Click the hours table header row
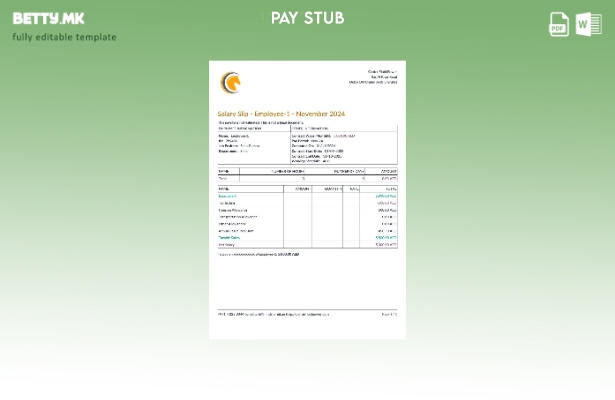This screenshot has height=400, width=615. (307, 171)
